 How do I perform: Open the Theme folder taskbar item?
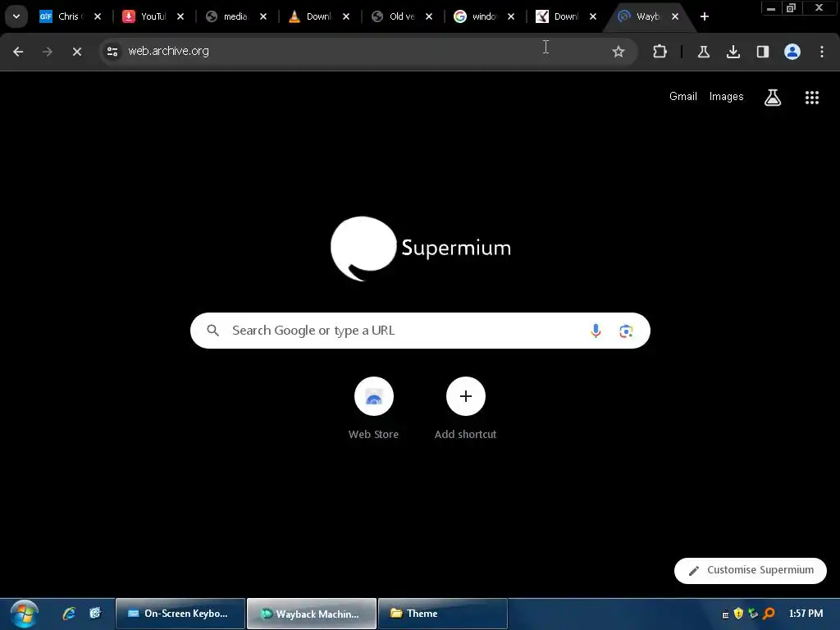pos(442,614)
